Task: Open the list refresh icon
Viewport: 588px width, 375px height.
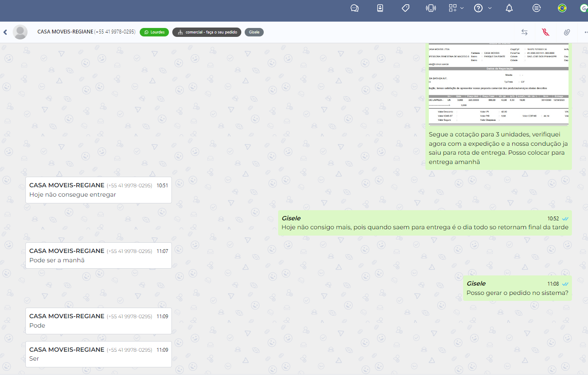Action: [x=536, y=8]
